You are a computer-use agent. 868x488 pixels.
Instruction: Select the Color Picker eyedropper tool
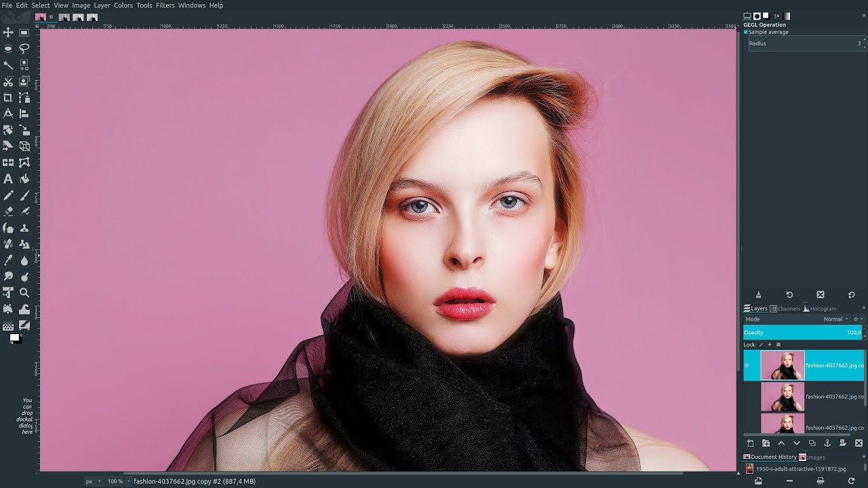[x=8, y=260]
